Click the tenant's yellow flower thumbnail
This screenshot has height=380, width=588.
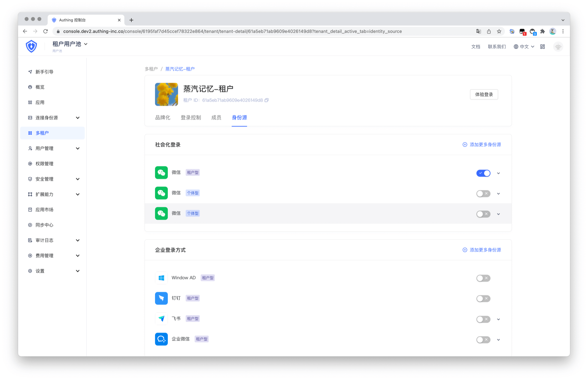(x=166, y=94)
